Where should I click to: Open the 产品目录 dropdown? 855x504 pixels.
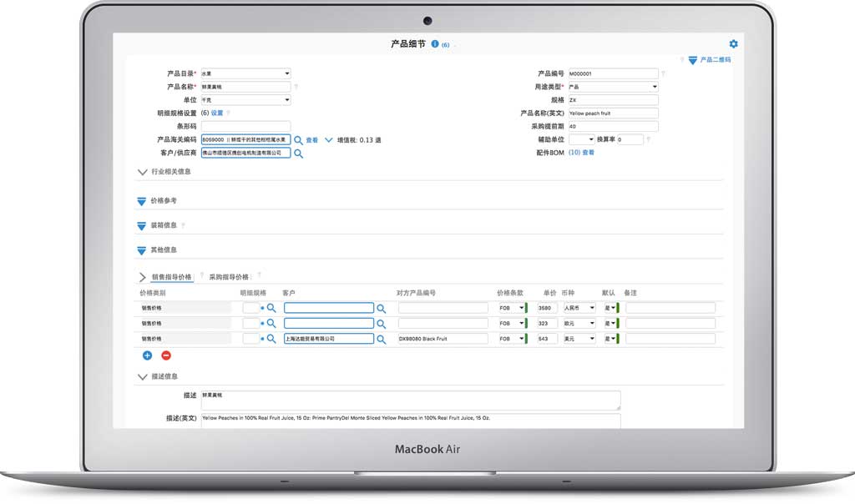tap(245, 73)
